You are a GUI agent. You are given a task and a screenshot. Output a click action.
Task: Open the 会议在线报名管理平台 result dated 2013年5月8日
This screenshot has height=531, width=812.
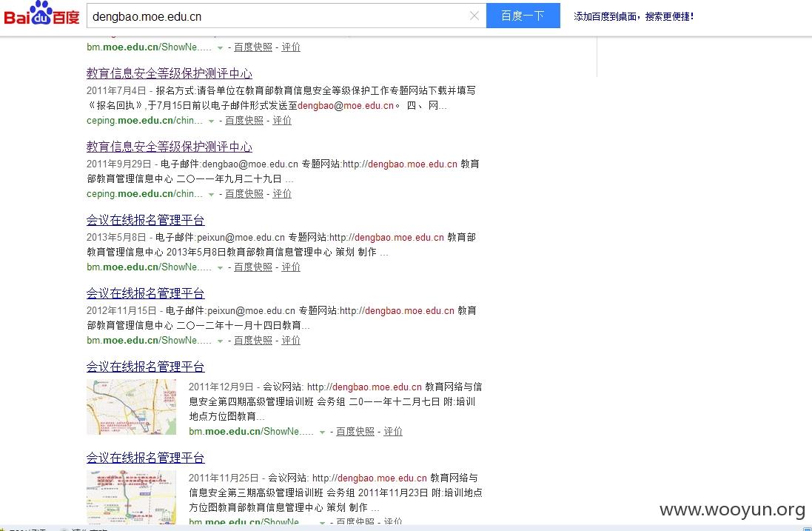click(146, 220)
